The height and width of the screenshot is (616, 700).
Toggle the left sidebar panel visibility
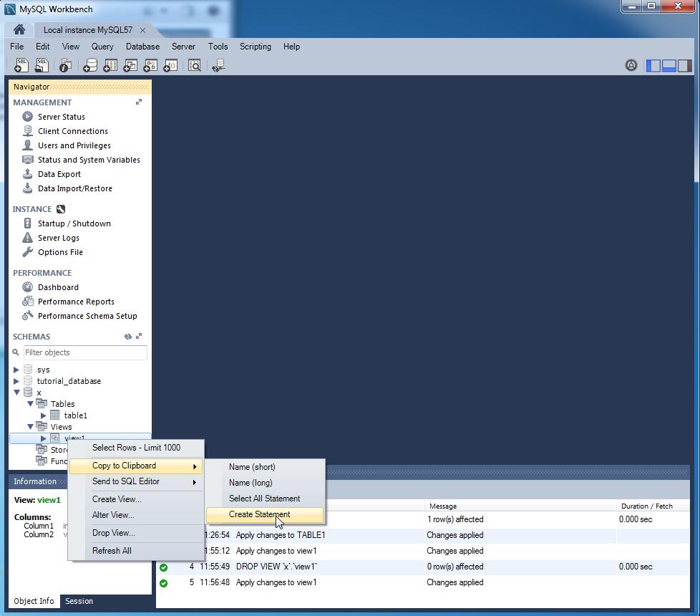[x=653, y=66]
